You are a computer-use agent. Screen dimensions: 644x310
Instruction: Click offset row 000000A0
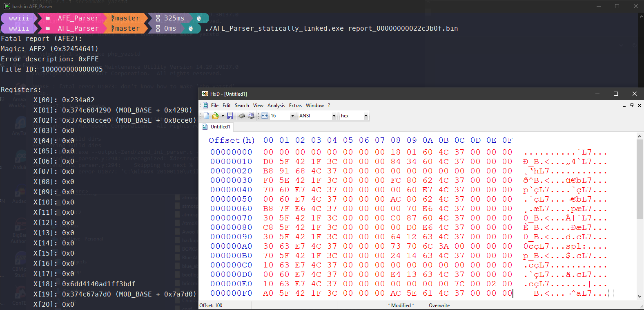tap(231, 246)
